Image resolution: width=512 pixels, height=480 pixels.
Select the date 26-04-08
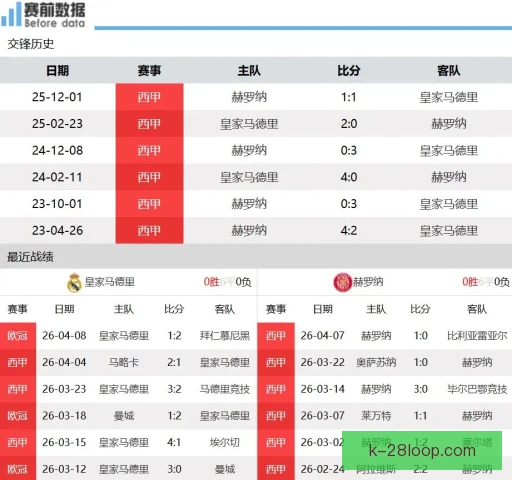click(x=64, y=335)
